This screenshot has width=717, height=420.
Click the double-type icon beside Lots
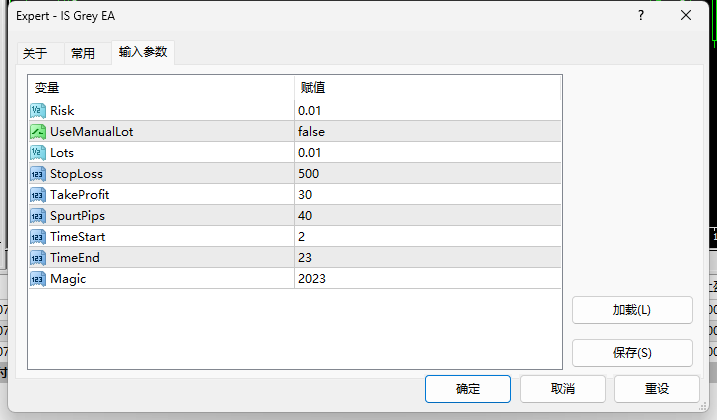38,153
